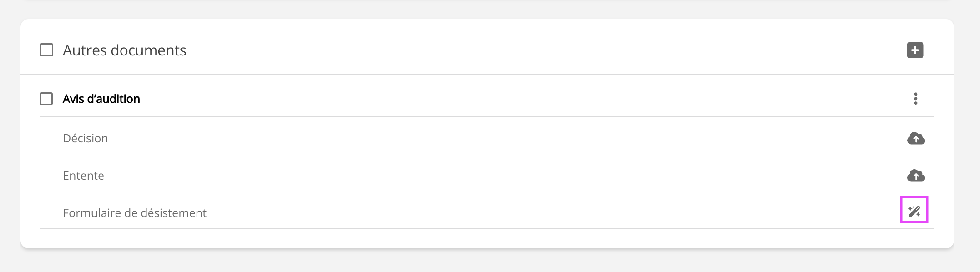Click the Formulaire de désistement label

[134, 213]
